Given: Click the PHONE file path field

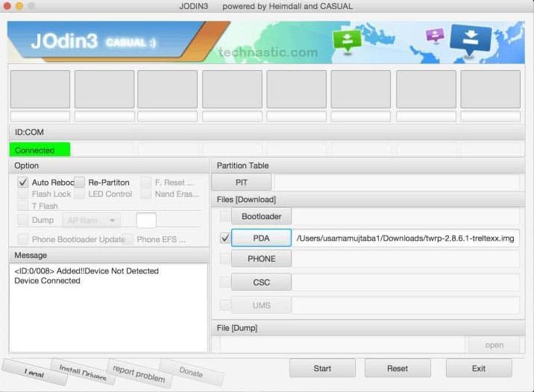Looking at the screenshot, I should pyautogui.click(x=406, y=259).
